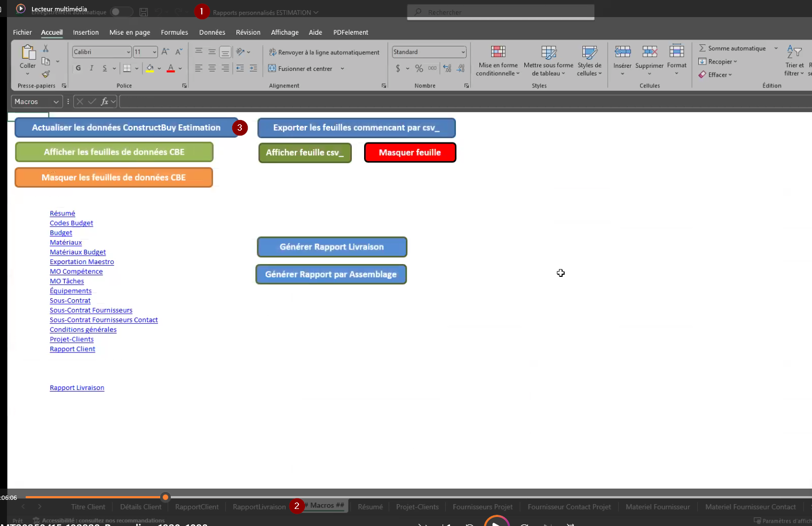Switch to the Résumé sheet tab
Viewport: 812px width, 526px height.
(x=370, y=507)
